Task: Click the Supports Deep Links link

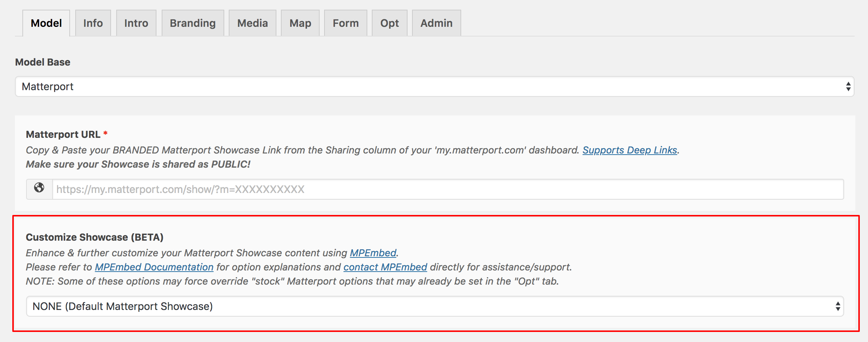Action: [630, 150]
